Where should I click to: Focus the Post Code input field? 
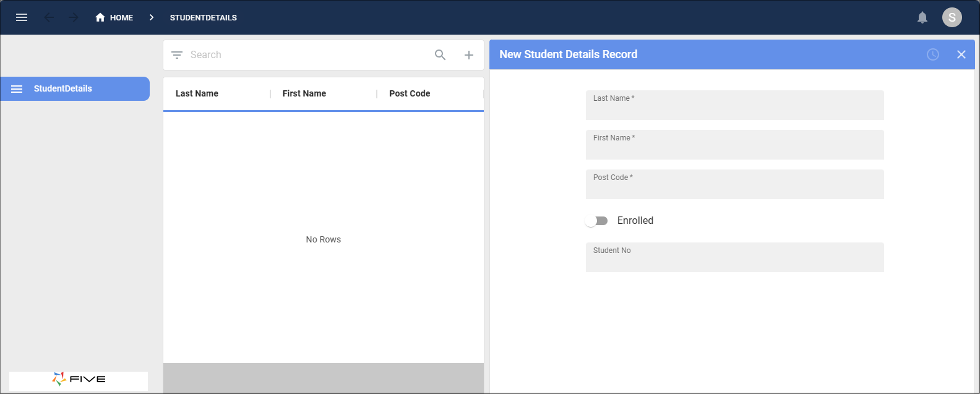click(x=734, y=184)
